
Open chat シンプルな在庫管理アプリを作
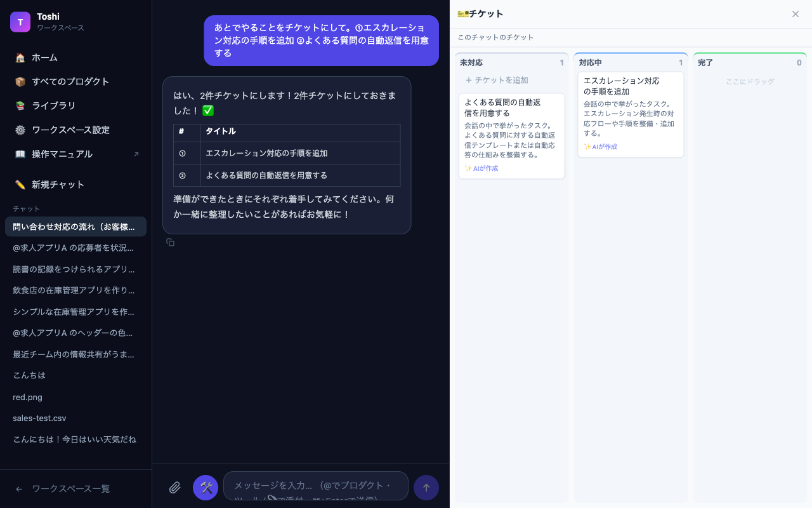point(76,312)
